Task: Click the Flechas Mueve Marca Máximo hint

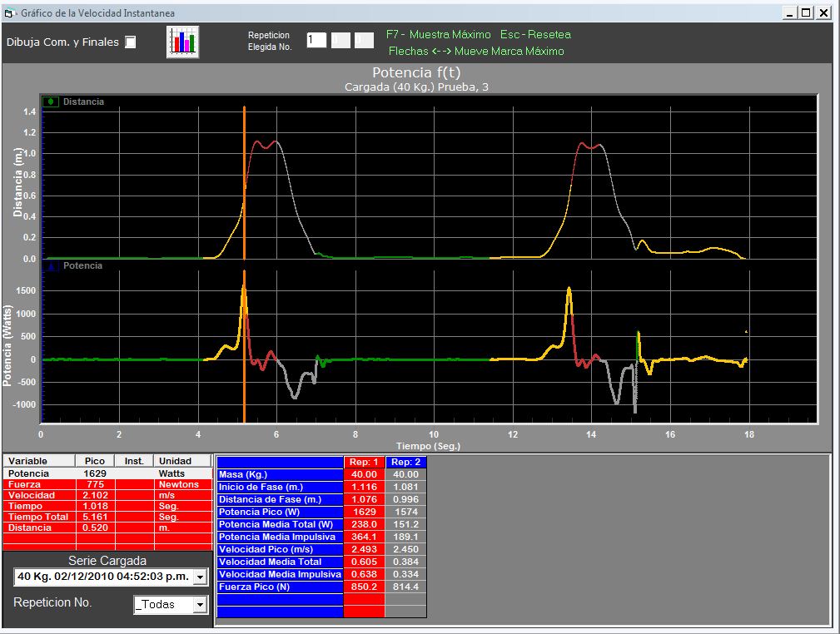Action: click(x=476, y=52)
